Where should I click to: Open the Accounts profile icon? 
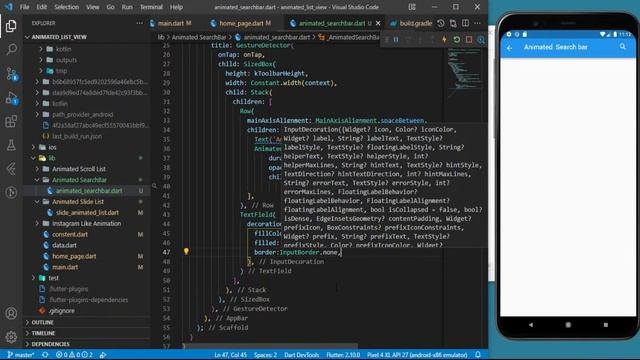click(11, 313)
